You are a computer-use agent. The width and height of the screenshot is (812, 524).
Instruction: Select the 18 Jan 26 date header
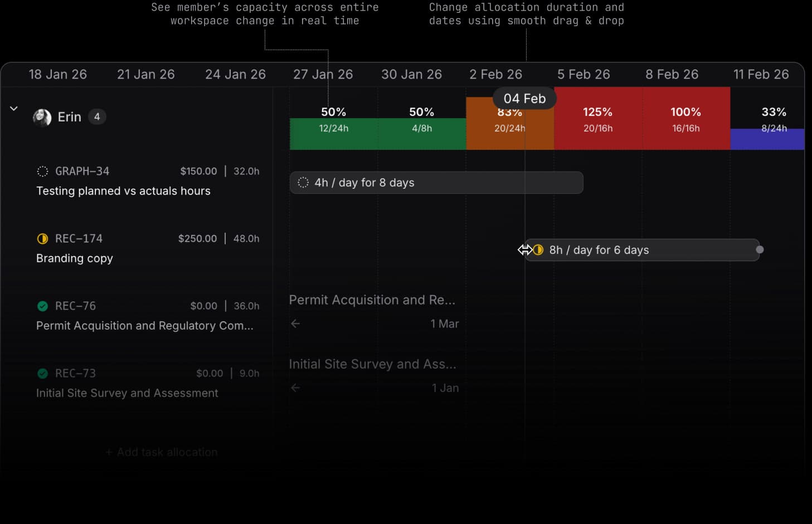58,75
